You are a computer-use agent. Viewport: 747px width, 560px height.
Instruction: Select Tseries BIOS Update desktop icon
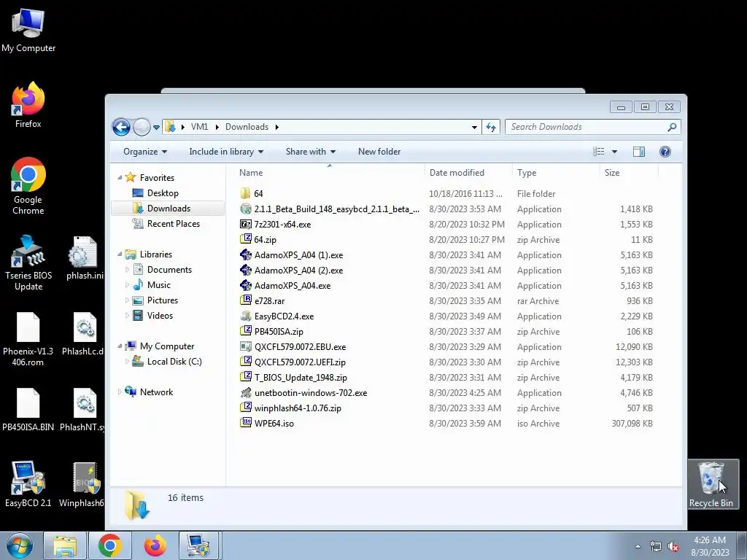(x=28, y=262)
